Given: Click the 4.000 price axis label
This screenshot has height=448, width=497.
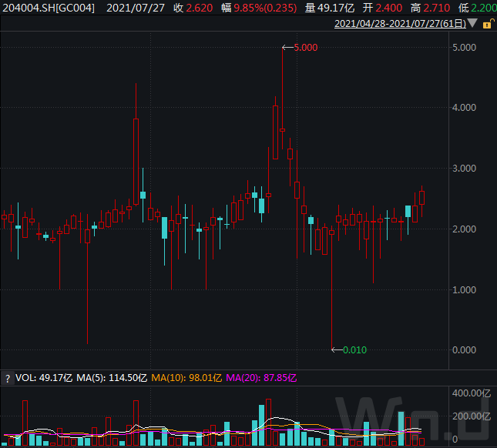Looking at the screenshot, I should click(464, 108).
